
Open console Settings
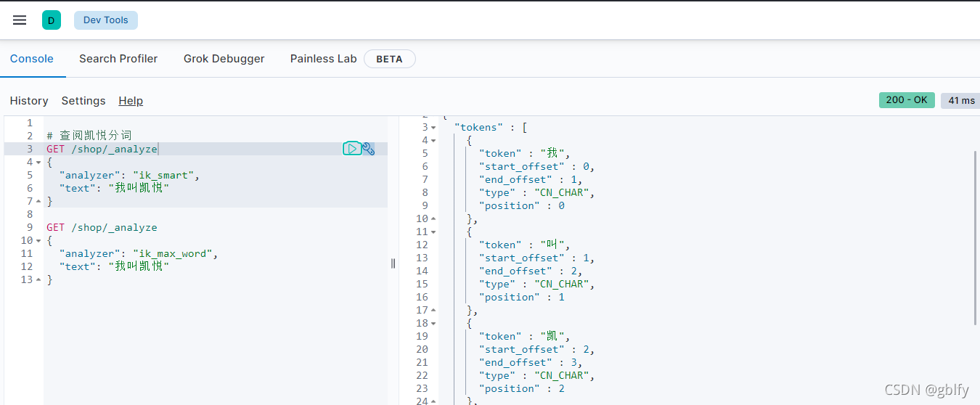click(x=83, y=101)
